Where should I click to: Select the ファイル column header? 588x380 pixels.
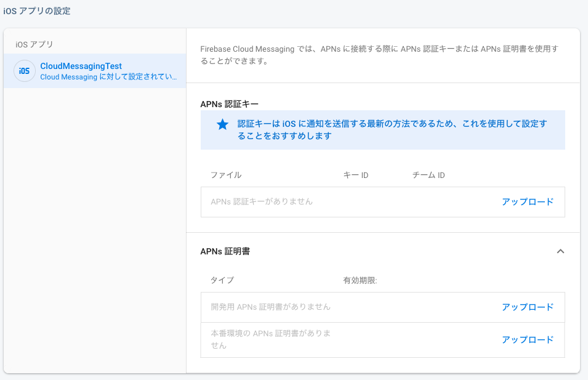coord(227,175)
